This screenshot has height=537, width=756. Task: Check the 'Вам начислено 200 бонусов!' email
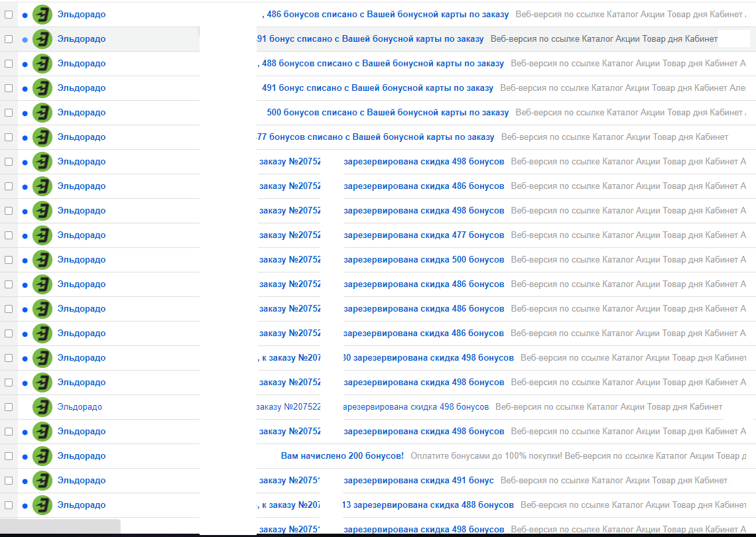(x=9, y=456)
